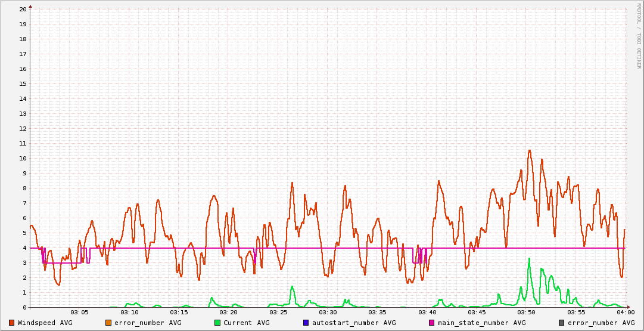
Task: Click the 04:00 time axis label
Action: 625,313
